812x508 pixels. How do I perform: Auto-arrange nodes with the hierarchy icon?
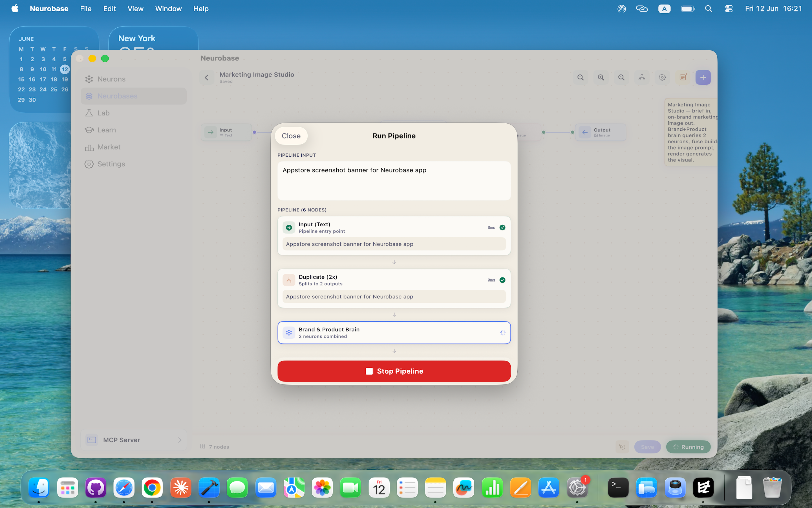tap(641, 78)
